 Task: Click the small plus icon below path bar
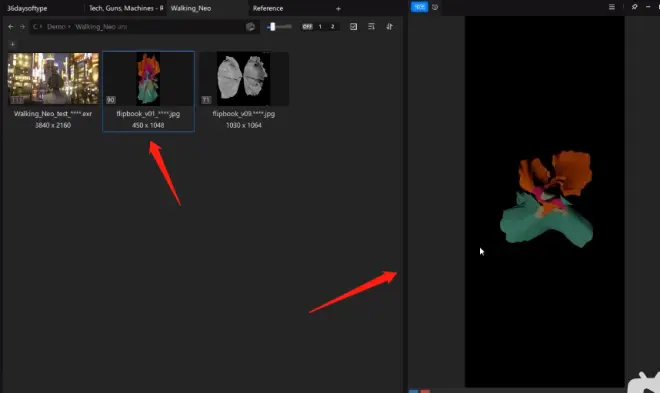[x=12, y=44]
